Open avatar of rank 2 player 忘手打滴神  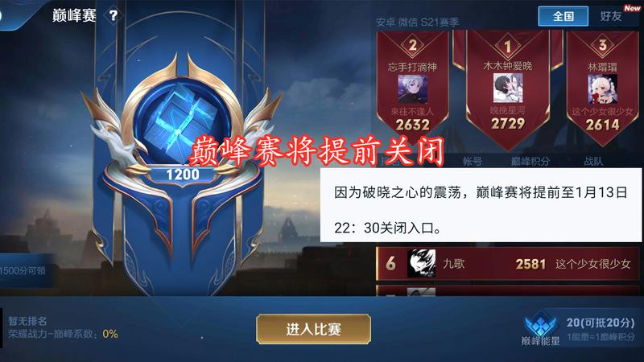(413, 89)
